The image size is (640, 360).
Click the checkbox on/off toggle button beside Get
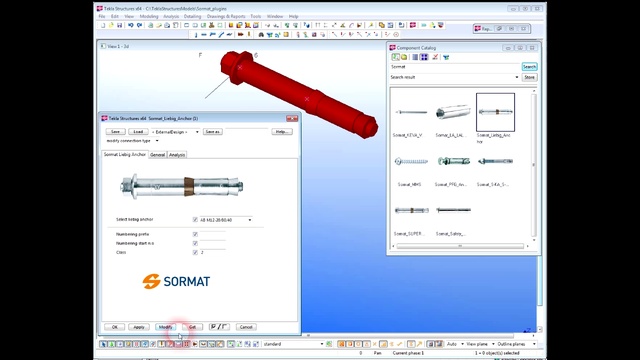[219, 327]
